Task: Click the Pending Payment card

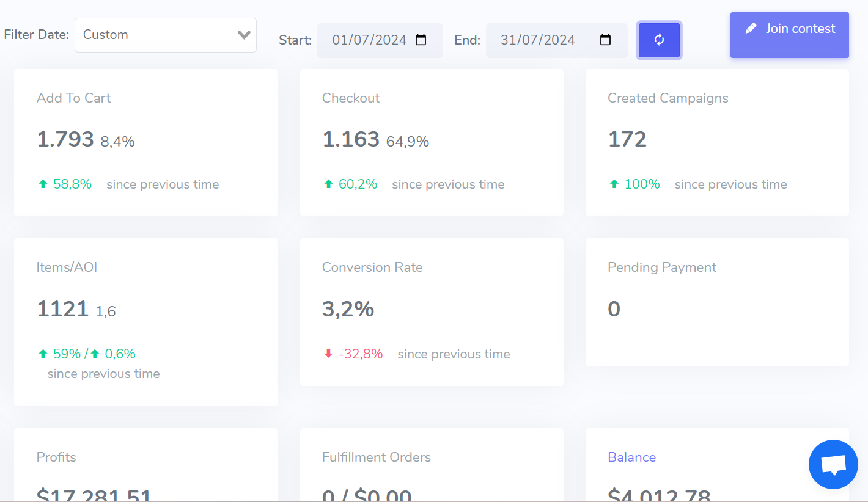Action: [x=716, y=302]
